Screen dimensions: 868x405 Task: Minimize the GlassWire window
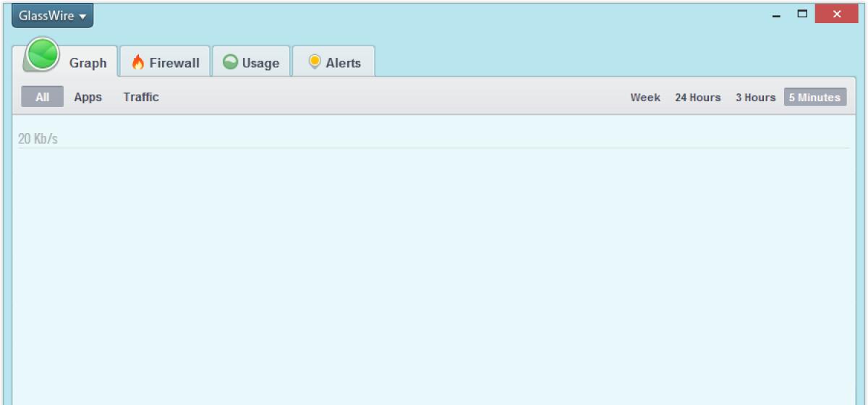tap(777, 15)
